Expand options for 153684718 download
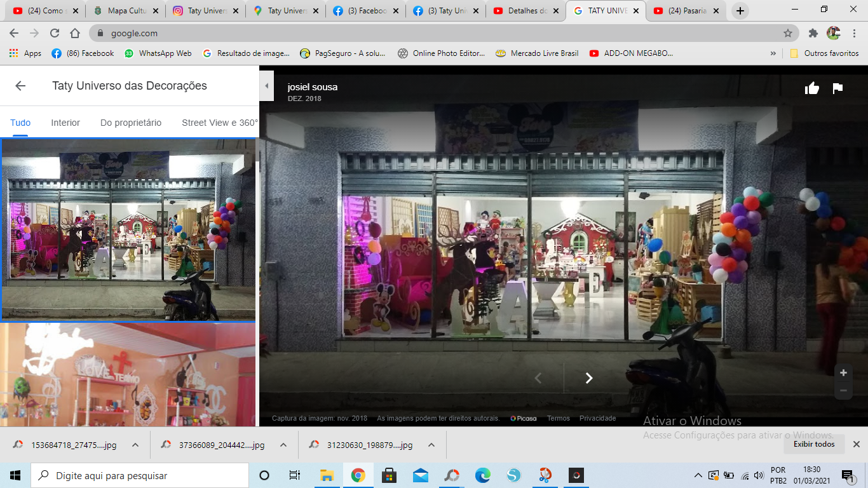Screen dimensions: 868x488 point(135,445)
